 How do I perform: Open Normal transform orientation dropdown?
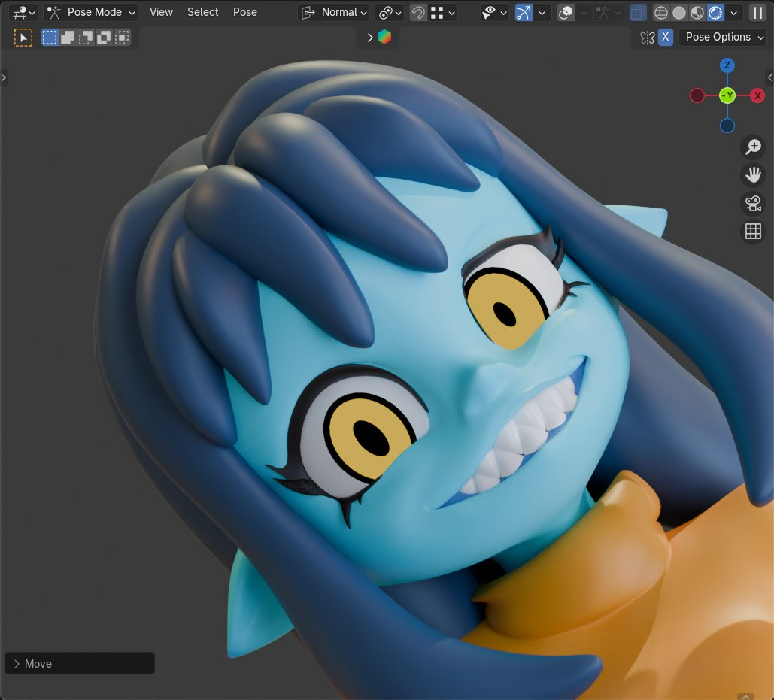[334, 13]
